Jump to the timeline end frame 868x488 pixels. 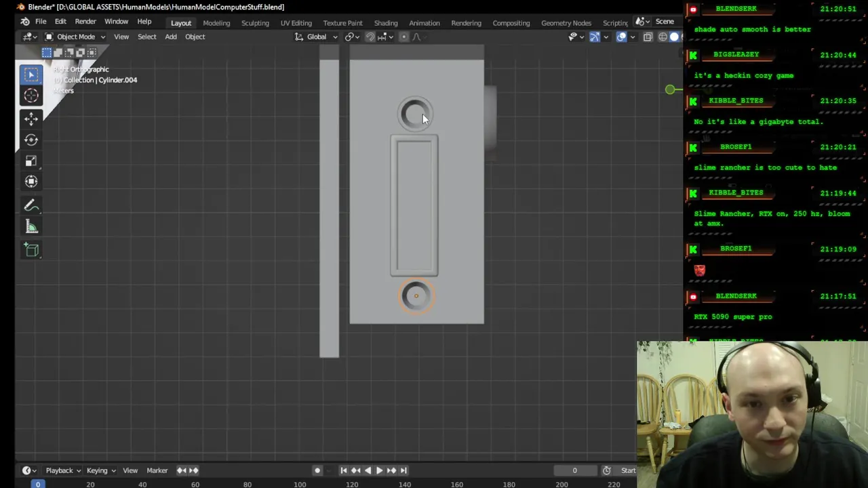click(403, 470)
